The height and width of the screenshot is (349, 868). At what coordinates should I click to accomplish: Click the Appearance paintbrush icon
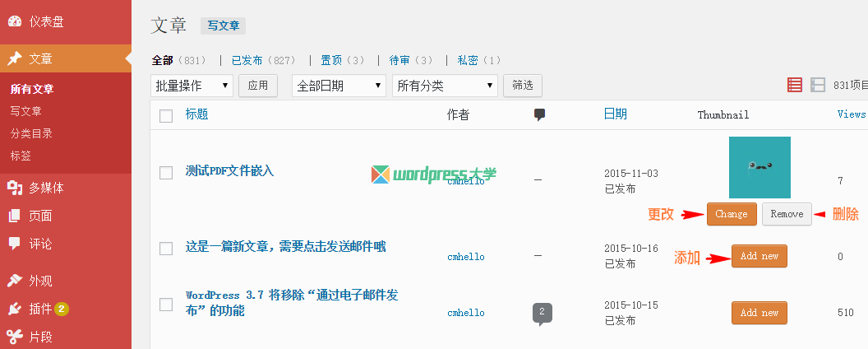tap(15, 281)
